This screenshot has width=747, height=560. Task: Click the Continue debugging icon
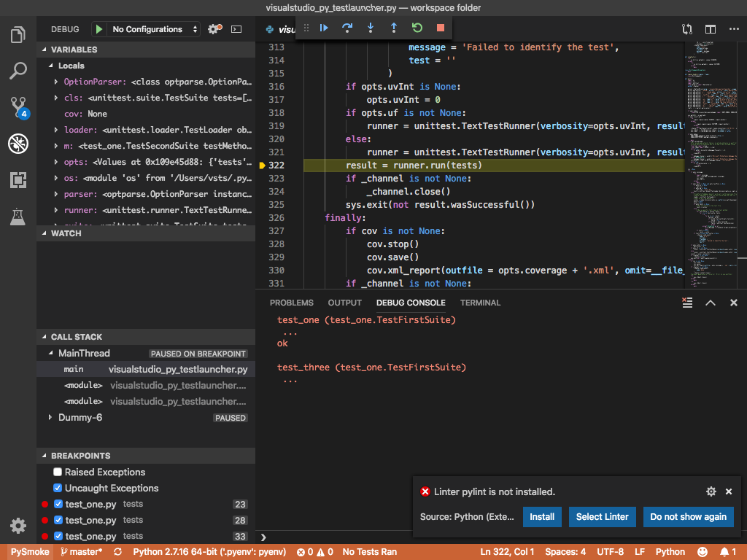[323, 28]
